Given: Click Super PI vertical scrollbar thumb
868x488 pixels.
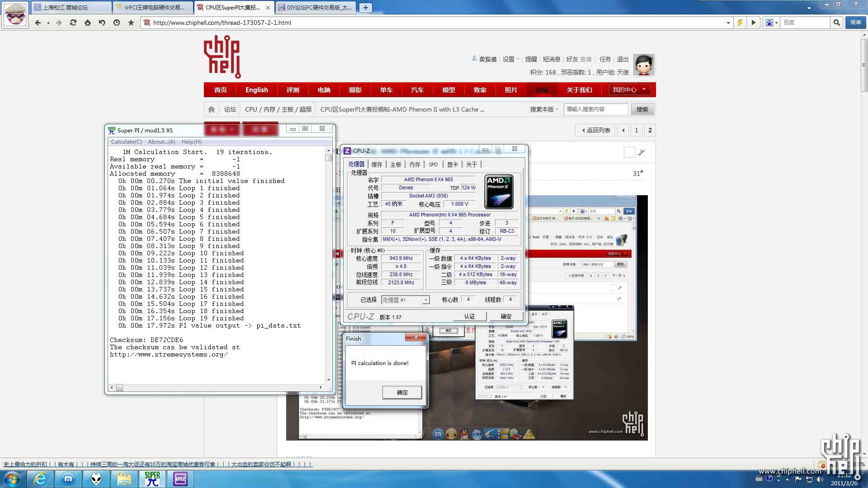Looking at the screenshot, I should point(329,158).
